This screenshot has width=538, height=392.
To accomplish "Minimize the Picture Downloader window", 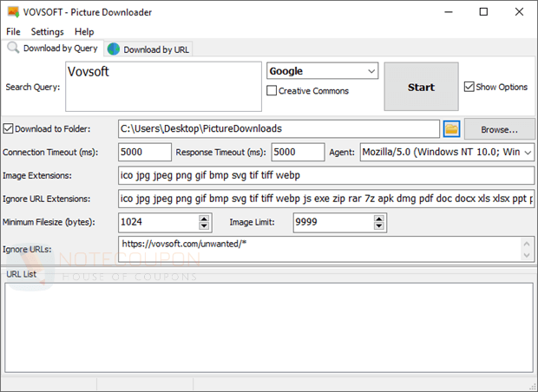I will click(449, 12).
